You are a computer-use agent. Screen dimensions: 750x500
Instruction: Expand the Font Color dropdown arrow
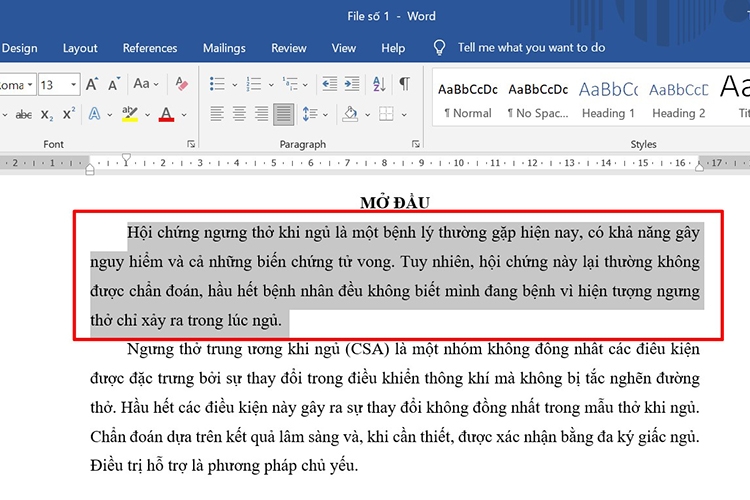(x=184, y=114)
